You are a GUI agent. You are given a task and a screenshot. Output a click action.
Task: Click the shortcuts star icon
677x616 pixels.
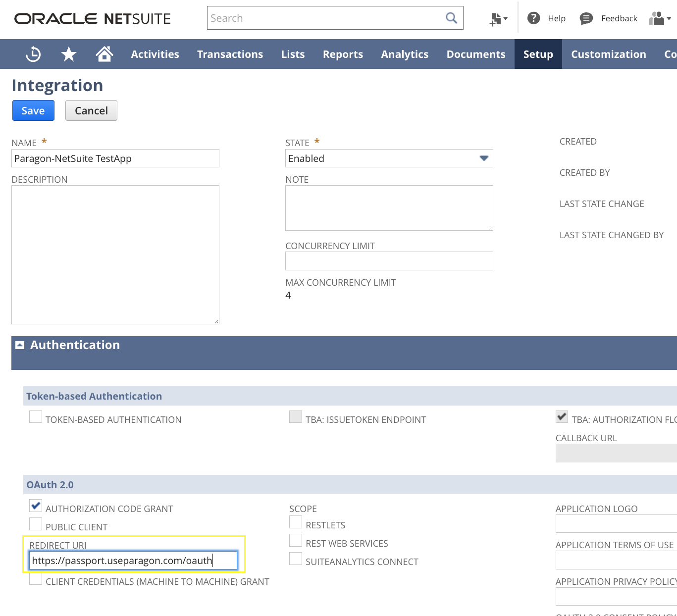pos(68,53)
